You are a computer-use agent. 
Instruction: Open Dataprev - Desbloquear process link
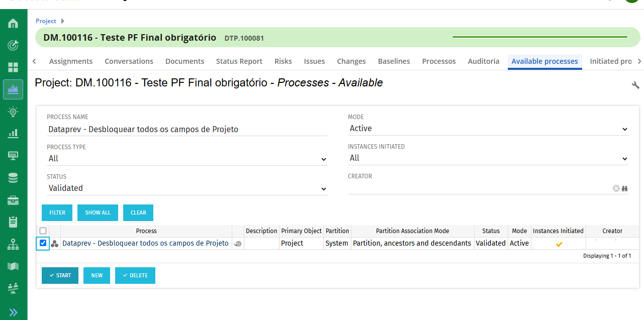click(145, 243)
